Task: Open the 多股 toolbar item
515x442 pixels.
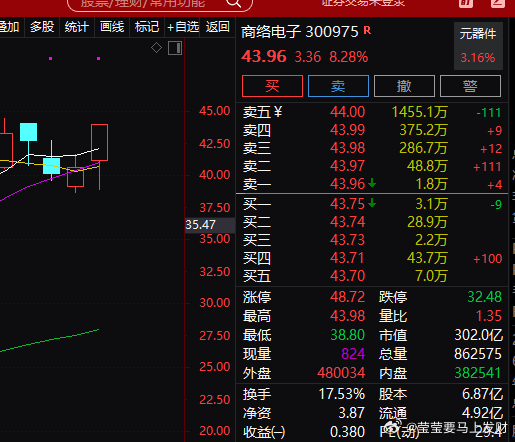Action: (x=42, y=27)
